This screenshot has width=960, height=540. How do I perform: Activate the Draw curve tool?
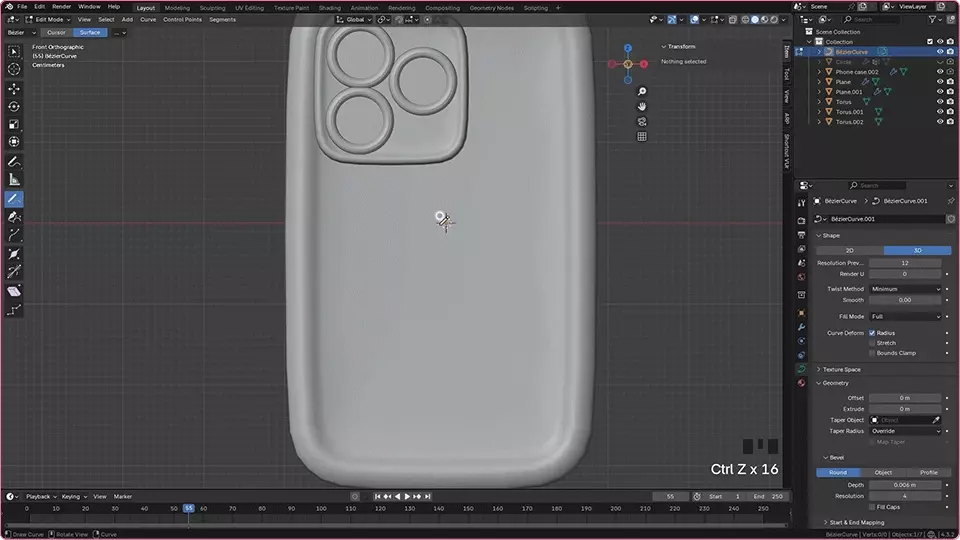tap(13, 199)
